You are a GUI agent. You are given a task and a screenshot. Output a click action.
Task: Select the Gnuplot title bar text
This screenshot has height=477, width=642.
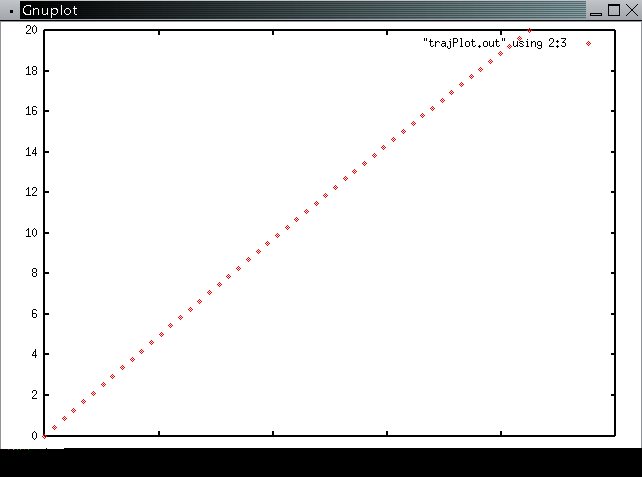[x=50, y=10]
